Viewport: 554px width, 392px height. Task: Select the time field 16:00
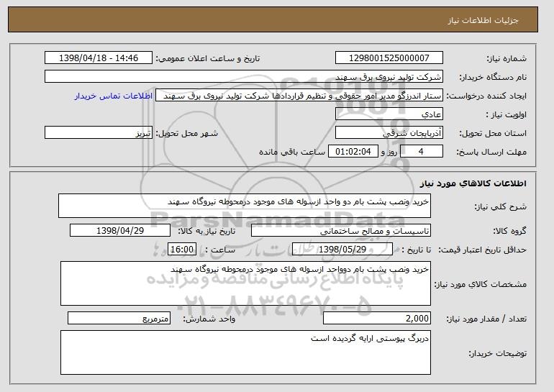(x=182, y=250)
